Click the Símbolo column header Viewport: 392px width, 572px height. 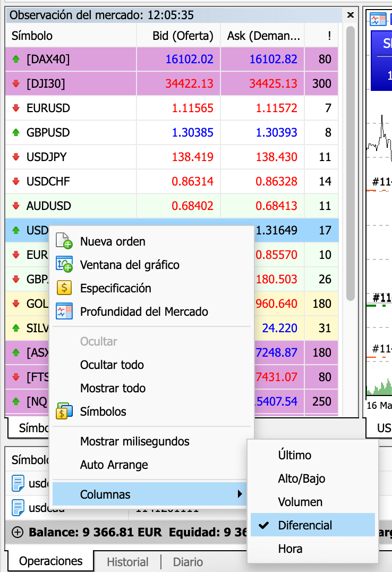[x=71, y=36]
